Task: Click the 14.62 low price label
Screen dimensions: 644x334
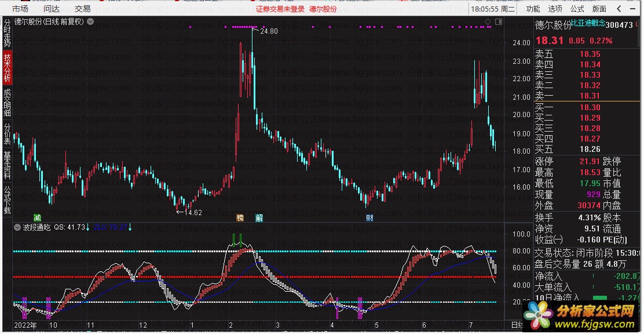Action: (x=193, y=213)
